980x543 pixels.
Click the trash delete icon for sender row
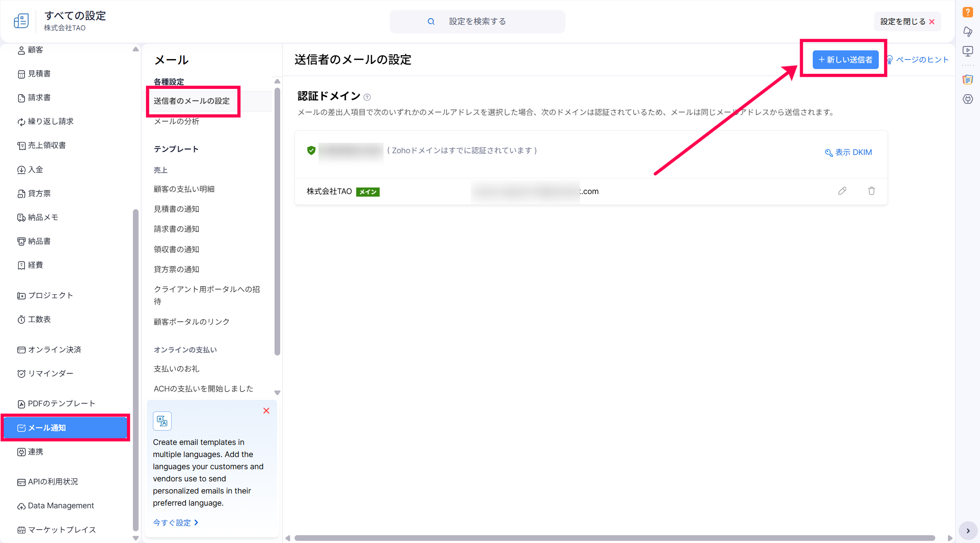pyautogui.click(x=871, y=191)
